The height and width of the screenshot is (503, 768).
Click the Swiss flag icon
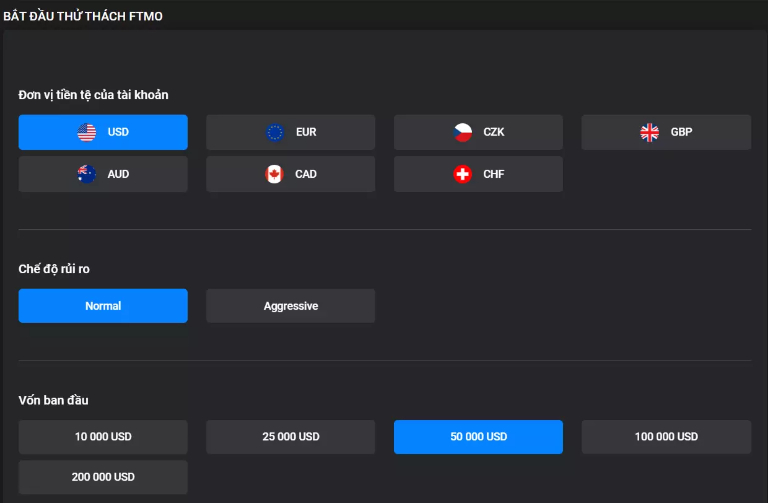pyautogui.click(x=462, y=174)
